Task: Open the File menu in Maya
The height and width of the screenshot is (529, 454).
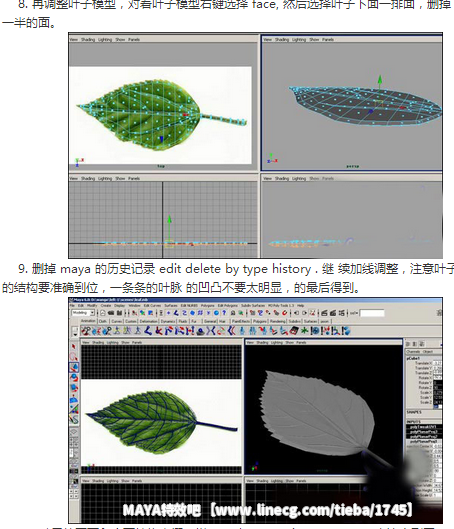Action: pyautogui.click(x=72, y=306)
